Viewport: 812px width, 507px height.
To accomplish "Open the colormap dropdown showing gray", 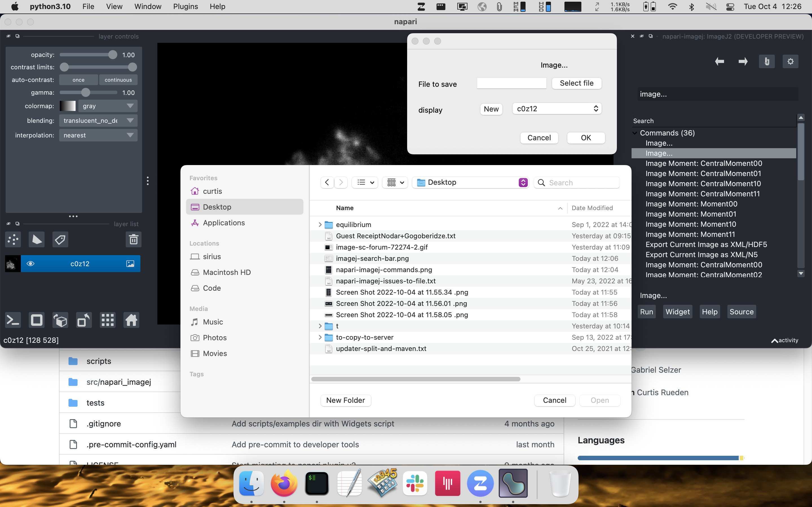I will pos(108,106).
